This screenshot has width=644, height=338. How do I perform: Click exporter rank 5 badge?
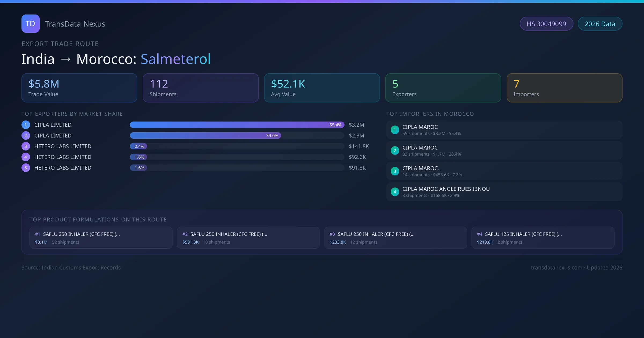[26, 168]
